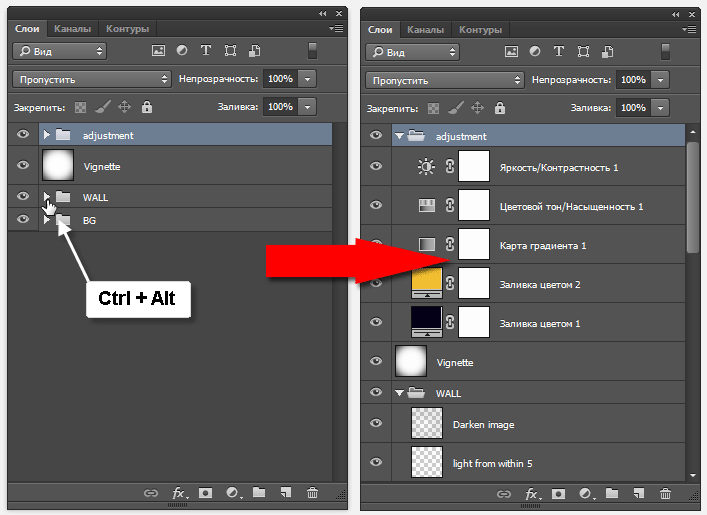Open Заливка dropdown arrow in right panel

tap(661, 108)
